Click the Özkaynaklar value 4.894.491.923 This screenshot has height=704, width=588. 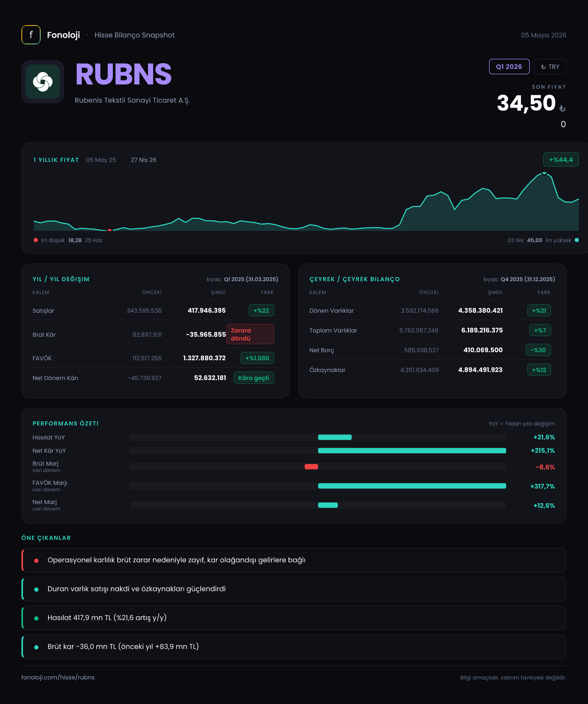(480, 370)
